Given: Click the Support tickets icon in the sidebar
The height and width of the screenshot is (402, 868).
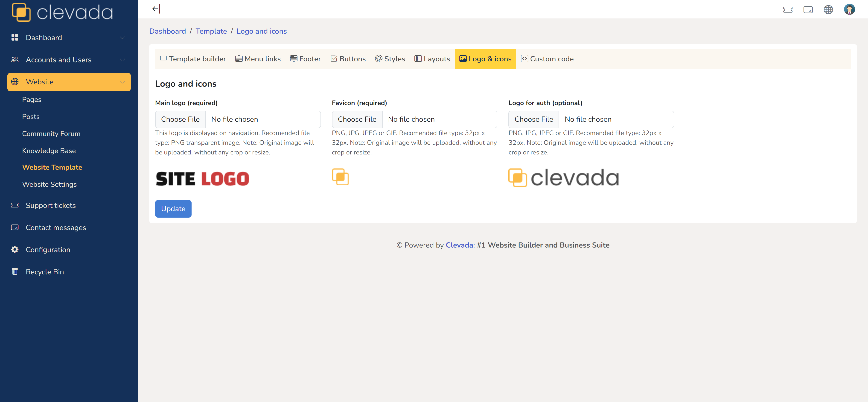Looking at the screenshot, I should (x=15, y=205).
